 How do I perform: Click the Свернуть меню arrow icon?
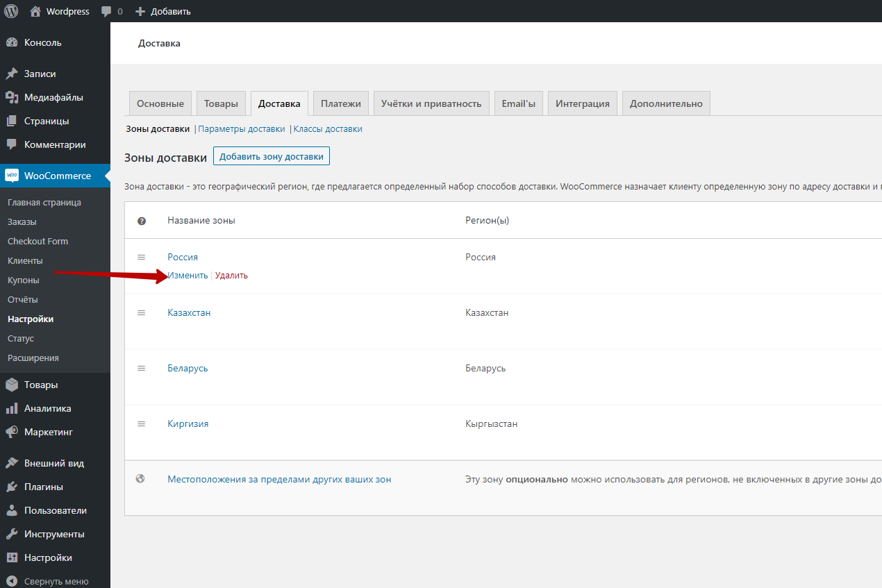point(12,581)
